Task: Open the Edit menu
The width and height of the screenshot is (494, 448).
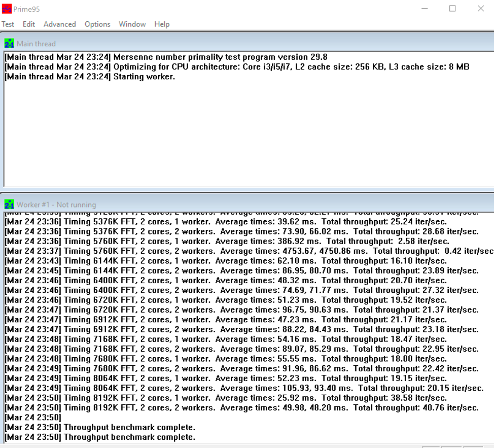Action: [x=29, y=24]
